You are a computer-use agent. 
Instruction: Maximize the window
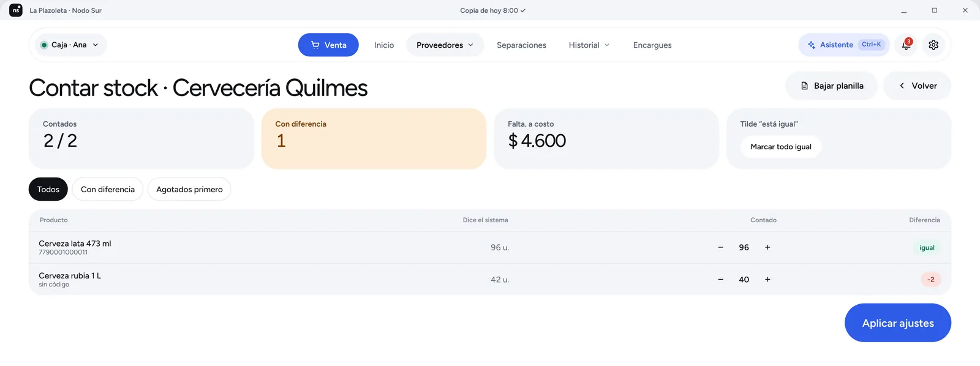click(934, 10)
